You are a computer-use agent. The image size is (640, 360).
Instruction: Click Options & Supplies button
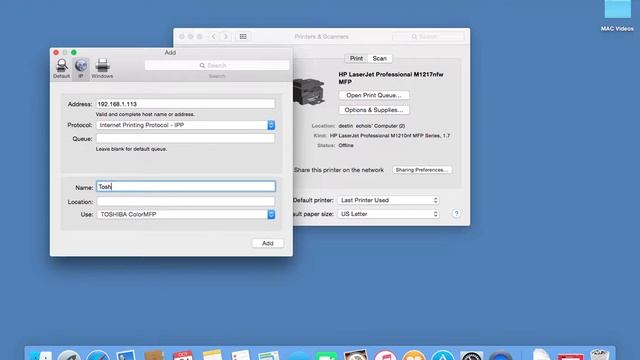pyautogui.click(x=374, y=110)
